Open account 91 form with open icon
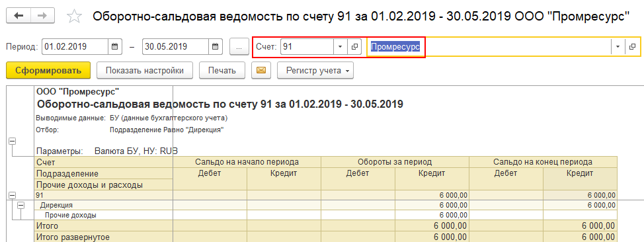Viewport: 644px width, 242px height. [354, 47]
